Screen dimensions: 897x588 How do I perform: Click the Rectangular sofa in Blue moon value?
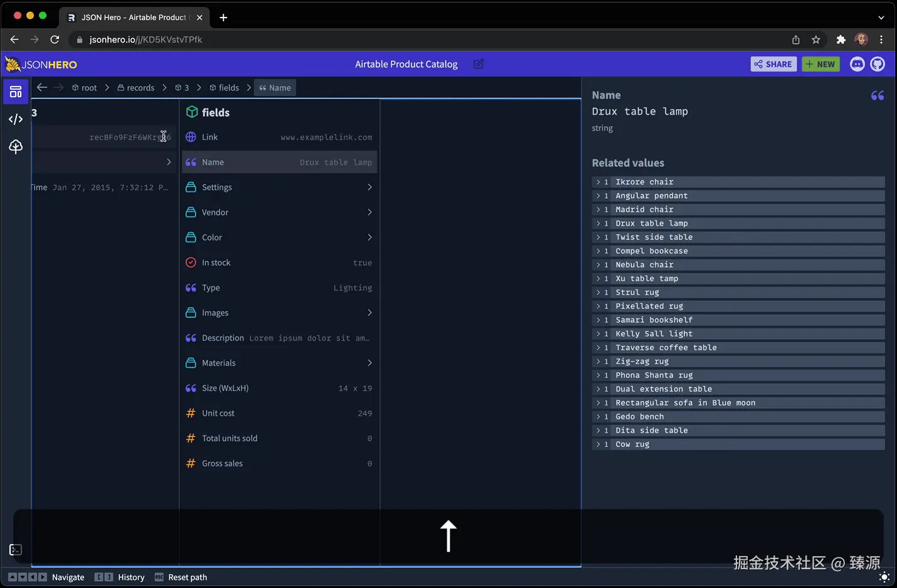coord(738,402)
